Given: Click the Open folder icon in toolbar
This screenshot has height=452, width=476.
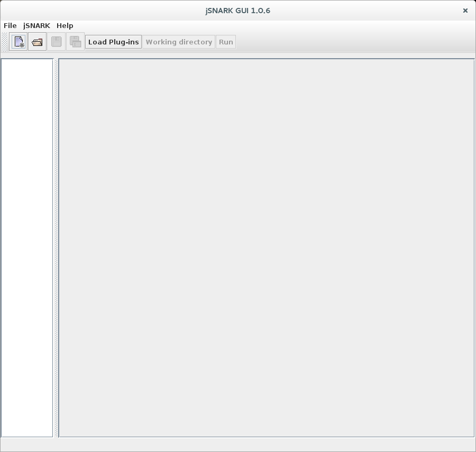Looking at the screenshot, I should (x=38, y=42).
